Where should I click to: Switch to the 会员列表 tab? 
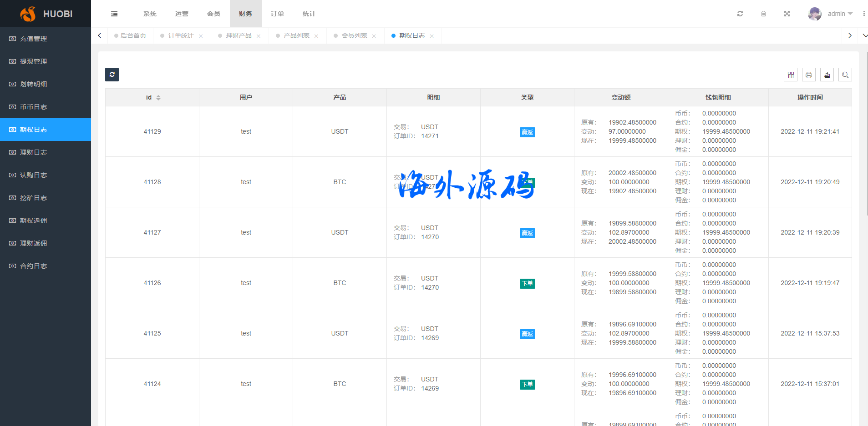[354, 35]
